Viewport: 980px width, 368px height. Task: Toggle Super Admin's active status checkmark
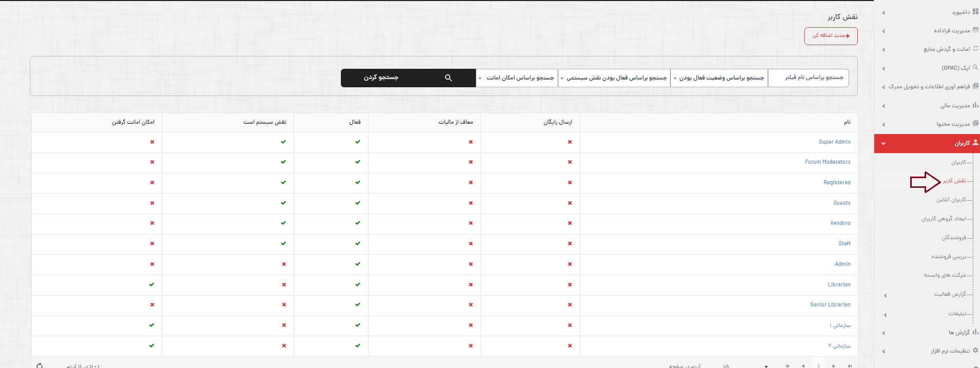click(x=358, y=142)
